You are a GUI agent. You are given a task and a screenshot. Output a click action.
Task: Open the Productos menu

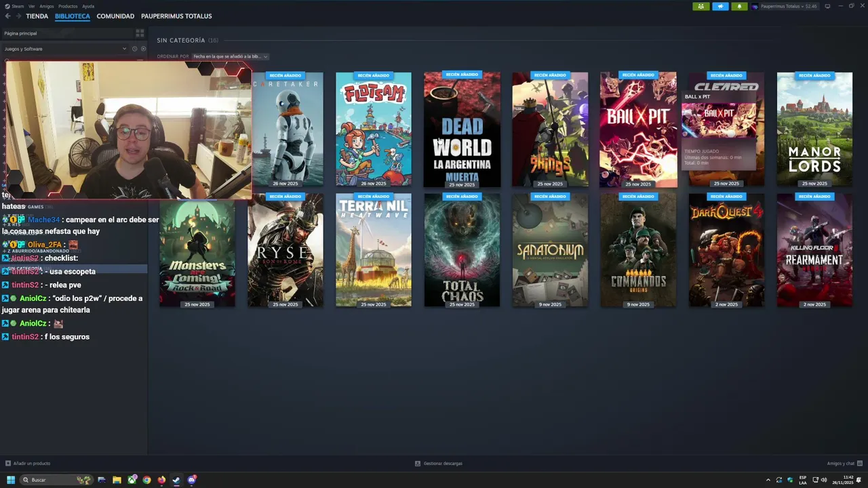click(68, 6)
